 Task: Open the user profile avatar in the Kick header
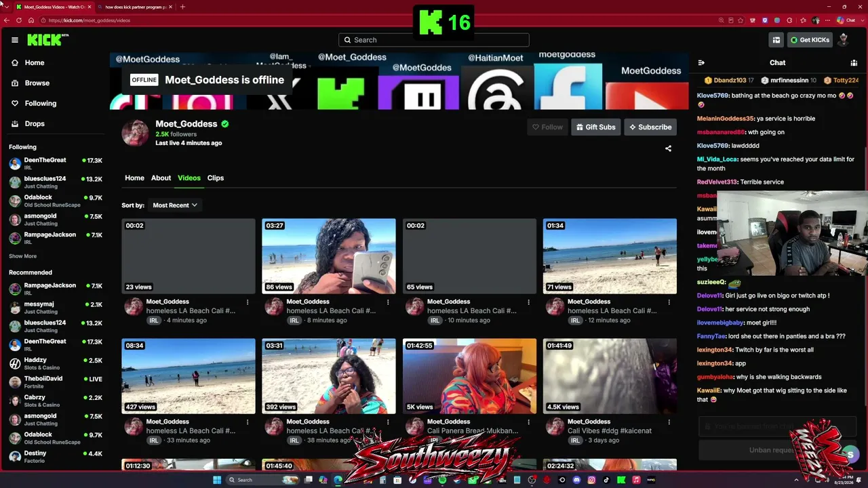click(x=844, y=40)
